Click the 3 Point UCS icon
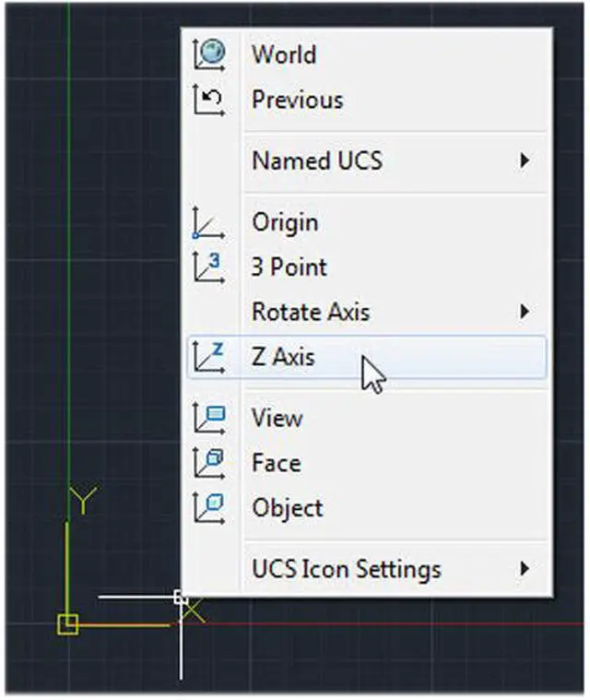Image resolution: width=590 pixels, height=700 pixels. [209, 267]
